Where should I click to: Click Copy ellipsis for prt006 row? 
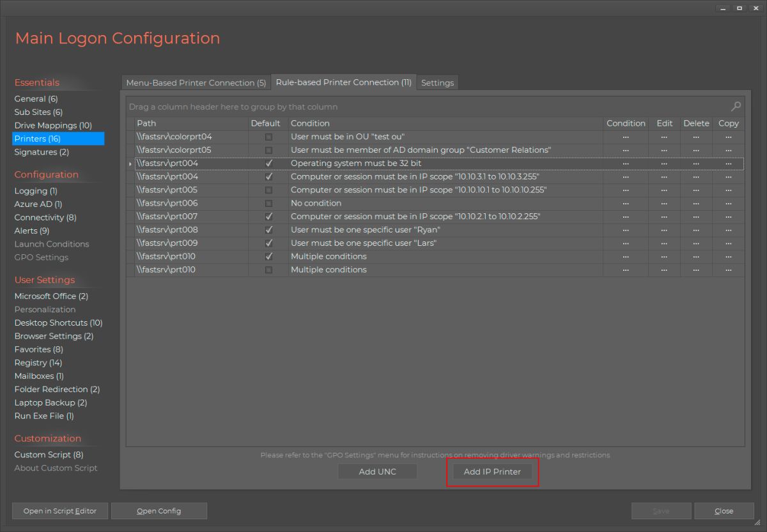coord(728,204)
